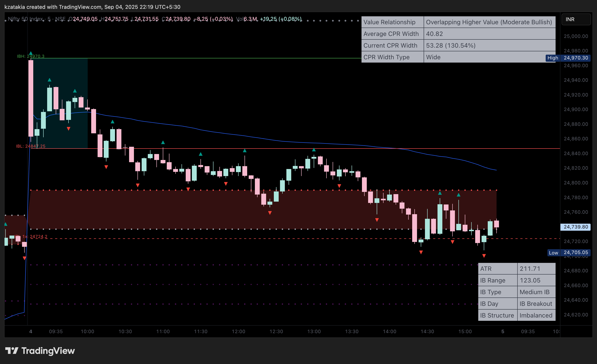The width and height of the screenshot is (597, 364).
Task: Click the High 24,970.30 price label
Action: pos(568,58)
